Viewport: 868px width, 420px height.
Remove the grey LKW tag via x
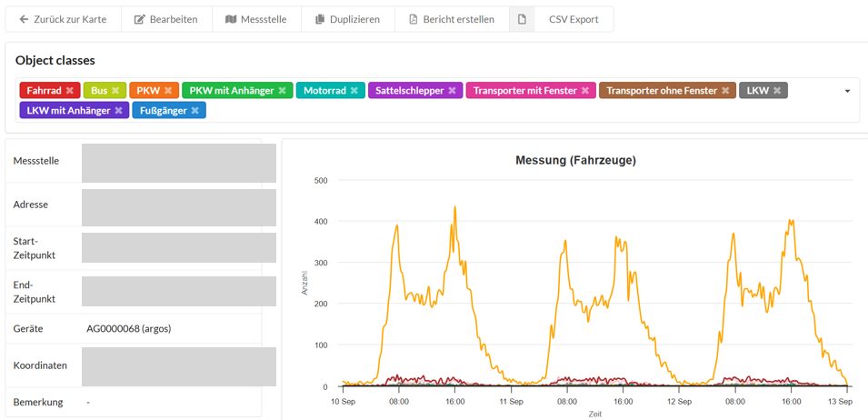coord(777,90)
